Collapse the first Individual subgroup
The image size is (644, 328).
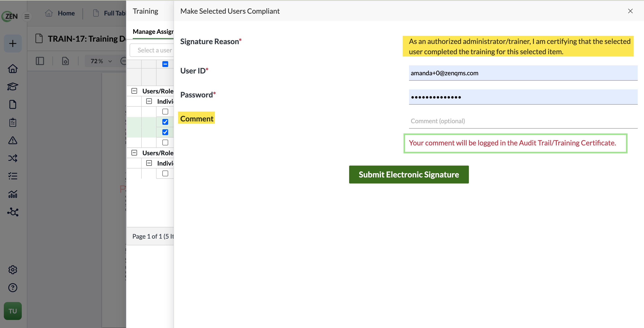tap(149, 101)
